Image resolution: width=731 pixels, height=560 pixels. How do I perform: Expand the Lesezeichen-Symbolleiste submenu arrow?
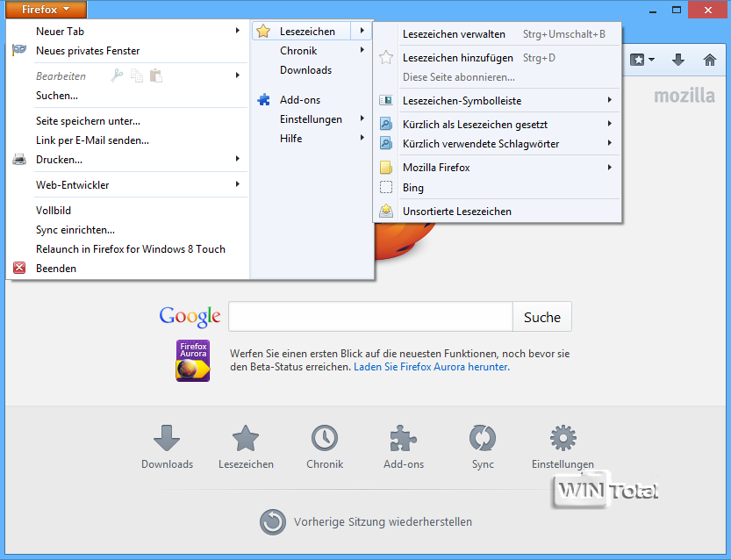click(x=609, y=100)
